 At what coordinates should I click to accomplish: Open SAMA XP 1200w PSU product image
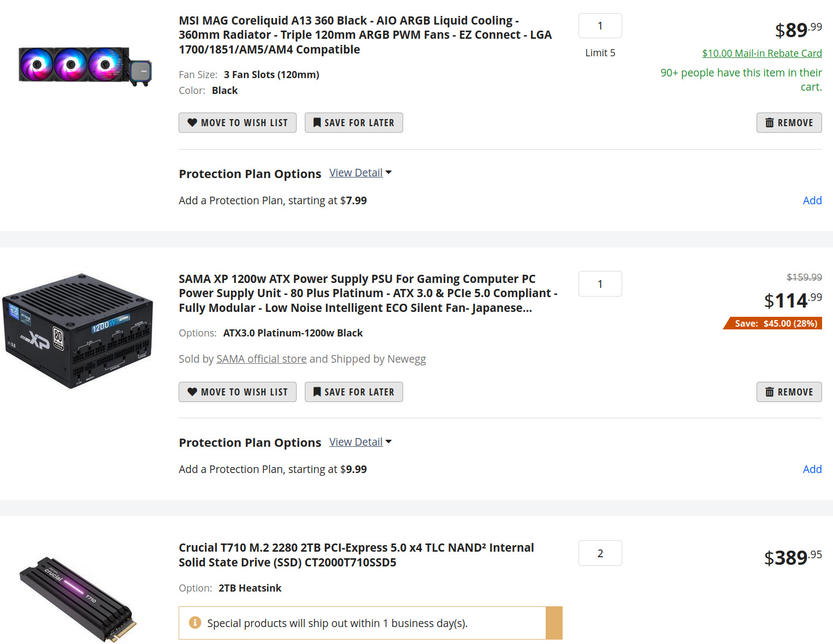coord(78,331)
